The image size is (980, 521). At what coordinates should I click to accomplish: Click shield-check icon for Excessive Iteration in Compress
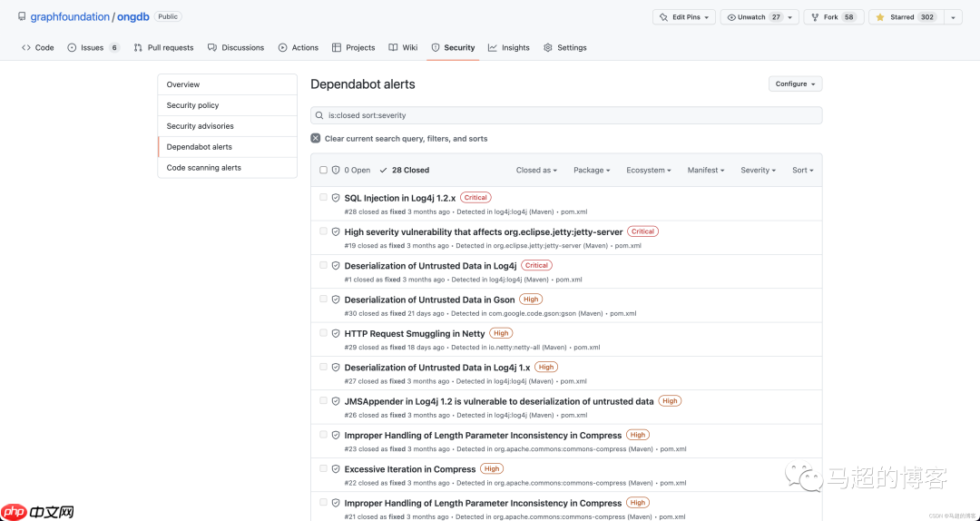[x=336, y=469]
